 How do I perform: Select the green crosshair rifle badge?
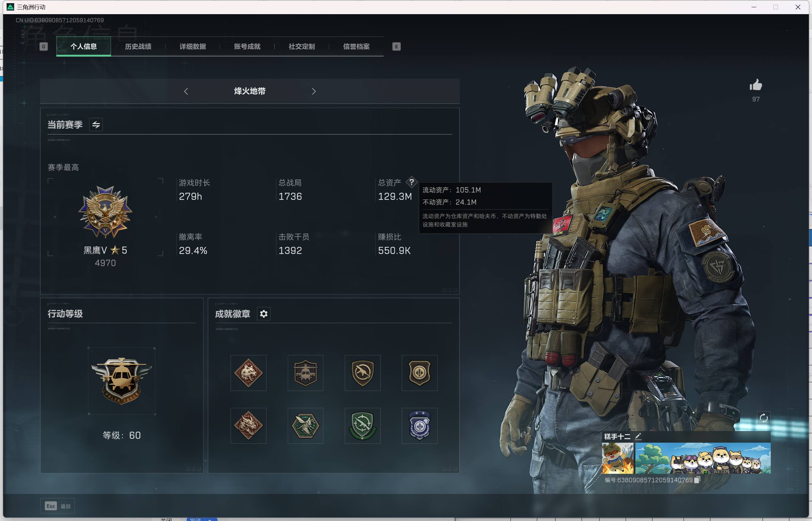(362, 426)
